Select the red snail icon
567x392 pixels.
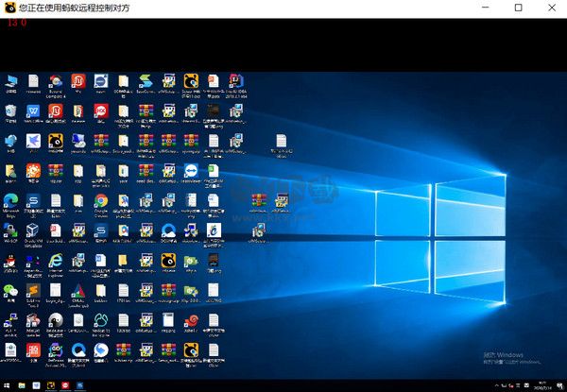[192, 321]
